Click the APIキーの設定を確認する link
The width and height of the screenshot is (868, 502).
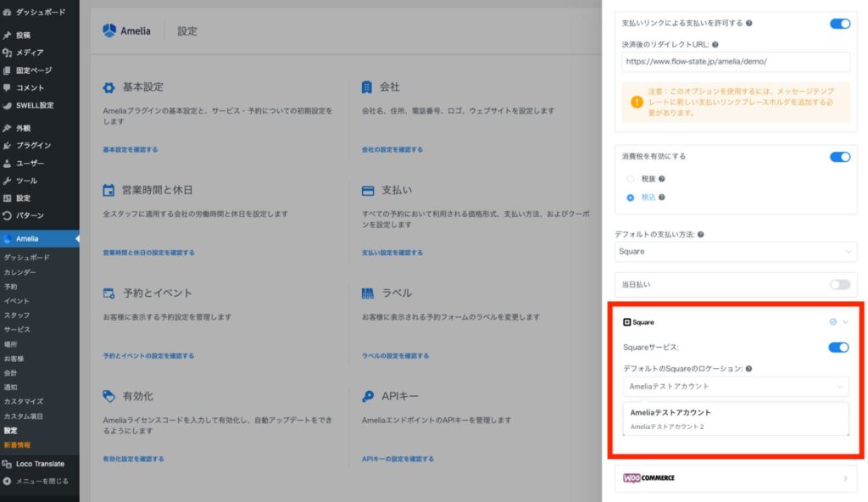[x=398, y=459]
